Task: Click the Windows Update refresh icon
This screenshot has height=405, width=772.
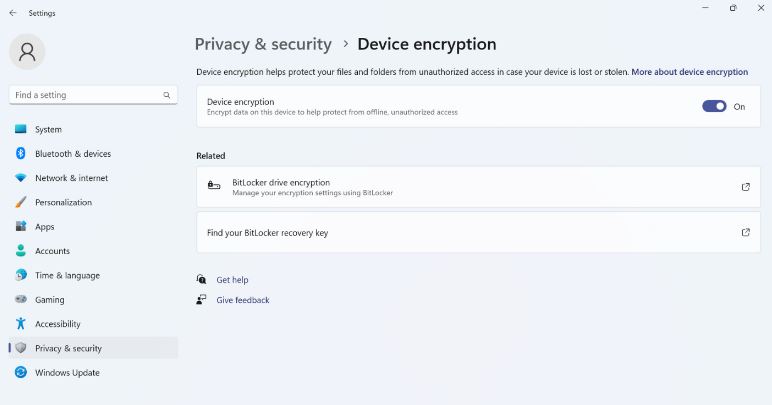Action: 21,373
